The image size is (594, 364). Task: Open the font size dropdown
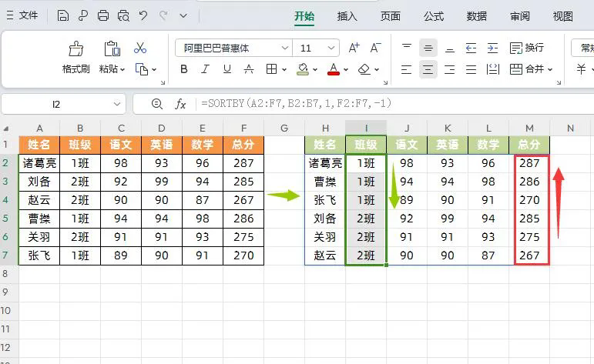tap(331, 48)
